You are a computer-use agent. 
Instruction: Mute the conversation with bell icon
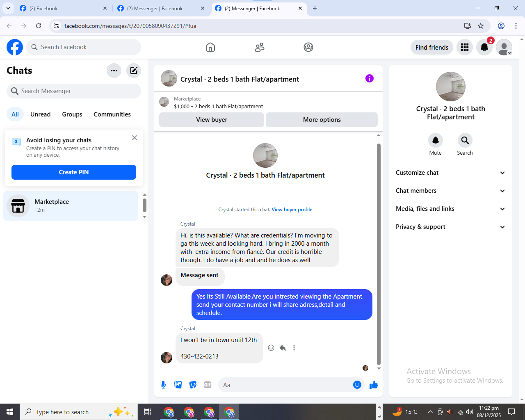coord(436,140)
